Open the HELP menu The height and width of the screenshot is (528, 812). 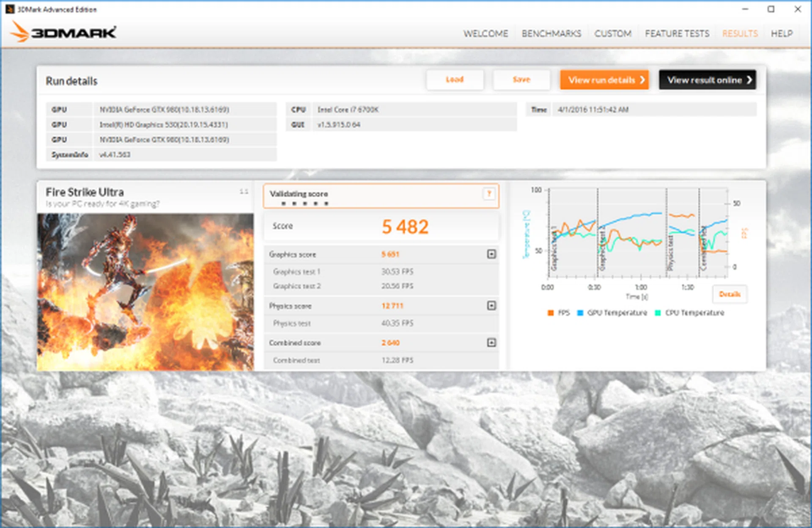pos(782,33)
